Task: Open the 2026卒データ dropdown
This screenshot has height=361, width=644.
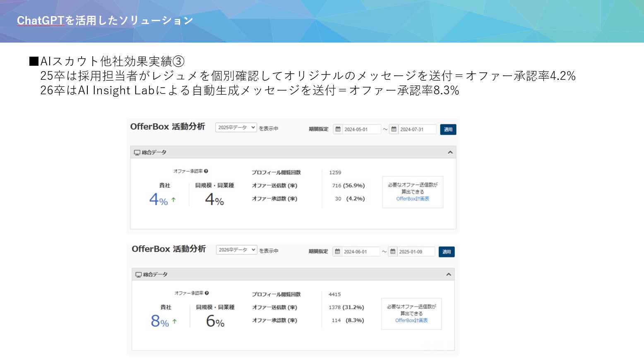Action: point(236,250)
